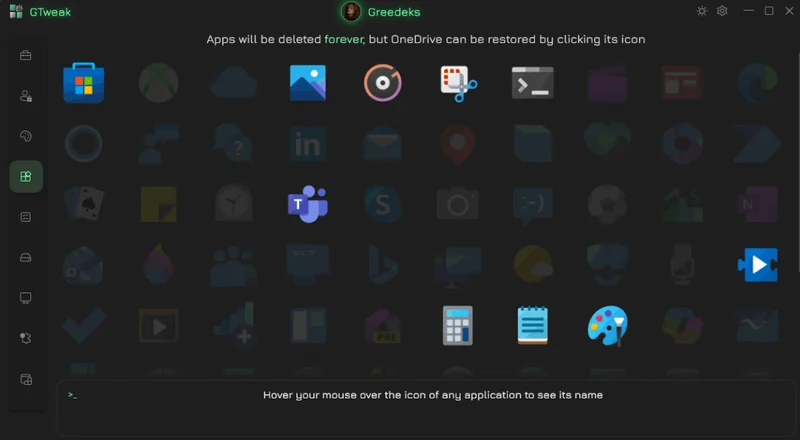
Task: Click the Greedeks profile avatar
Action: coord(351,11)
